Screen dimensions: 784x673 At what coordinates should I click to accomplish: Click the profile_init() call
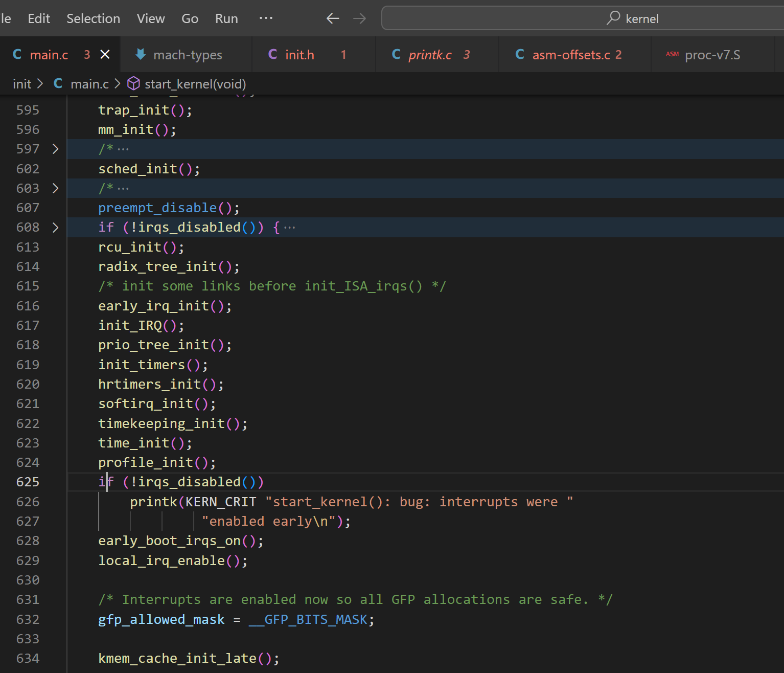click(x=157, y=462)
